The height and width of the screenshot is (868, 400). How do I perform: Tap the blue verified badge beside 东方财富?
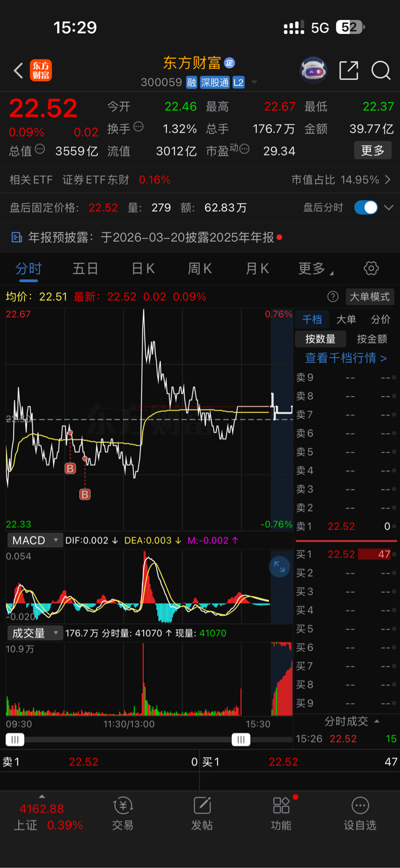click(229, 63)
